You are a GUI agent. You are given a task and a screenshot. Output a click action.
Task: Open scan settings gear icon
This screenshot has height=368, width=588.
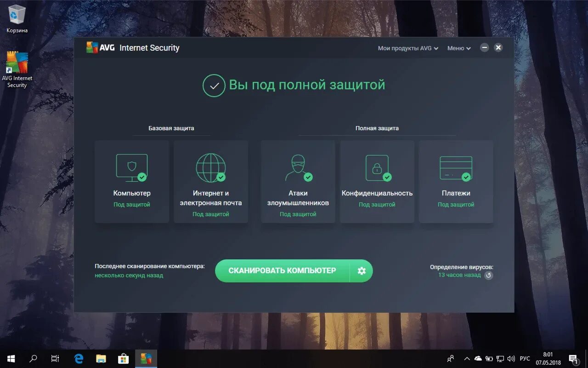tap(362, 271)
